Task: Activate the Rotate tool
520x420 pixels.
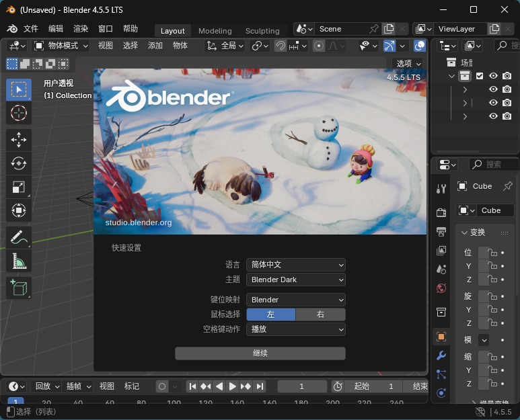Action: point(19,163)
